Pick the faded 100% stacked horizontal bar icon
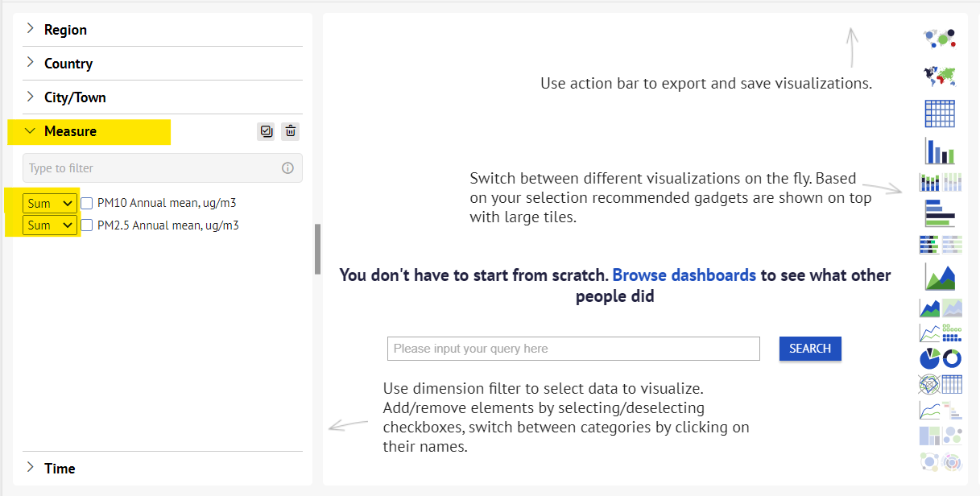The image size is (980, 496). (x=952, y=244)
